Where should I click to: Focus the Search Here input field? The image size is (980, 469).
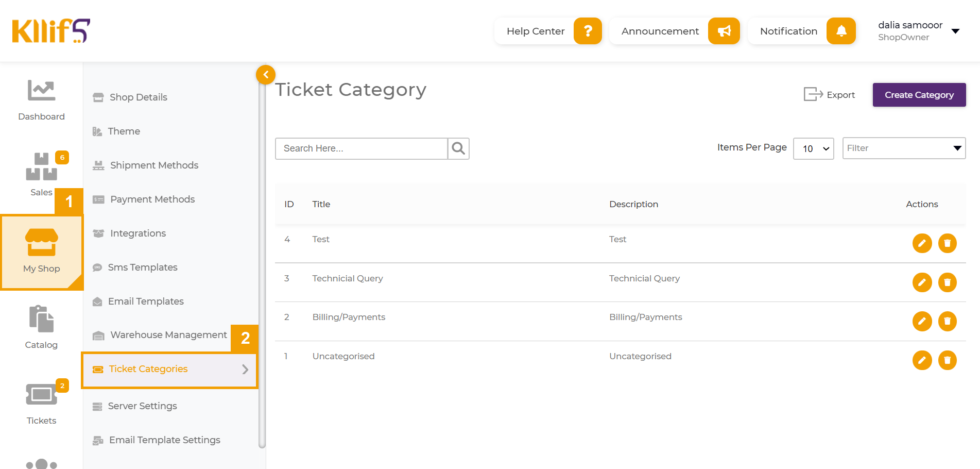point(362,148)
